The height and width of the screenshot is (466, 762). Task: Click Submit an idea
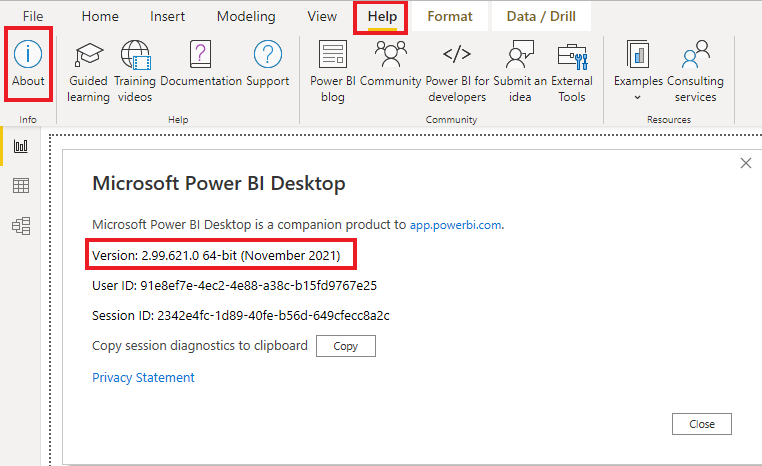pyautogui.click(x=520, y=72)
